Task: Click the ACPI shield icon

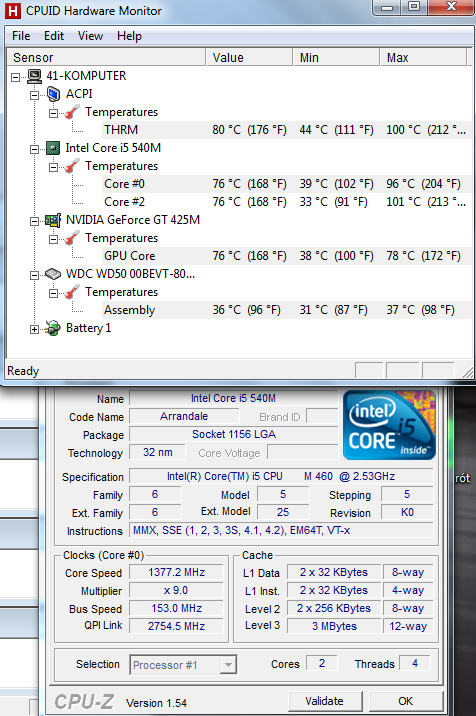Action: click(53, 94)
